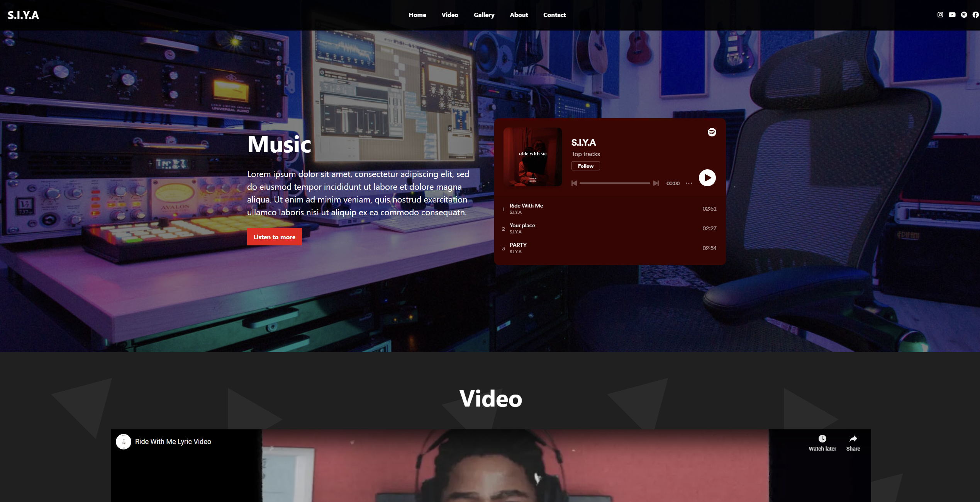Open the Contact page from navigation

coord(554,15)
